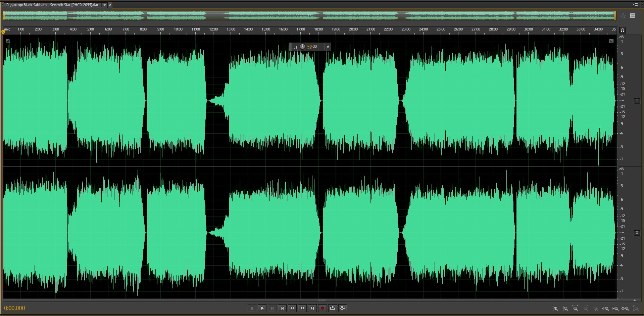Click the HUD volume gain knob

pyautogui.click(x=302, y=47)
